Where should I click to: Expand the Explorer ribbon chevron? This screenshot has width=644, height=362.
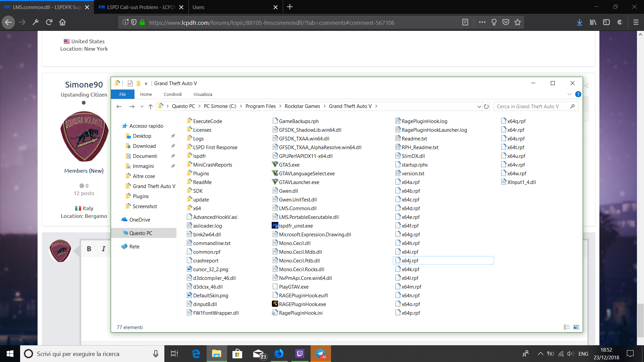569,94
